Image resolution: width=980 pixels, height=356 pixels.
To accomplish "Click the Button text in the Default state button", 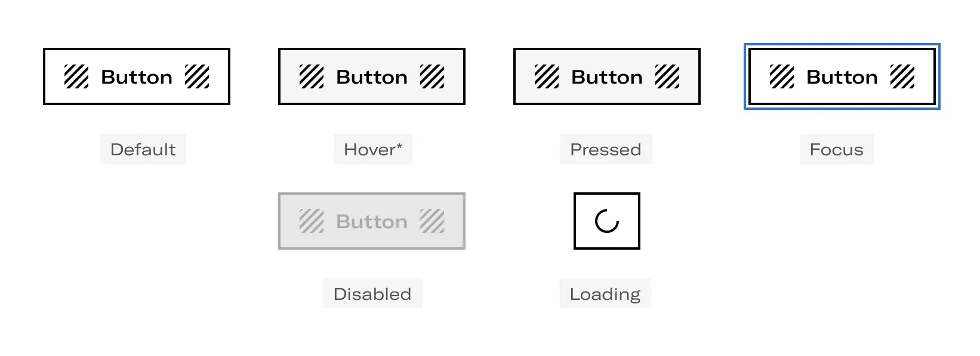I will pos(137,77).
